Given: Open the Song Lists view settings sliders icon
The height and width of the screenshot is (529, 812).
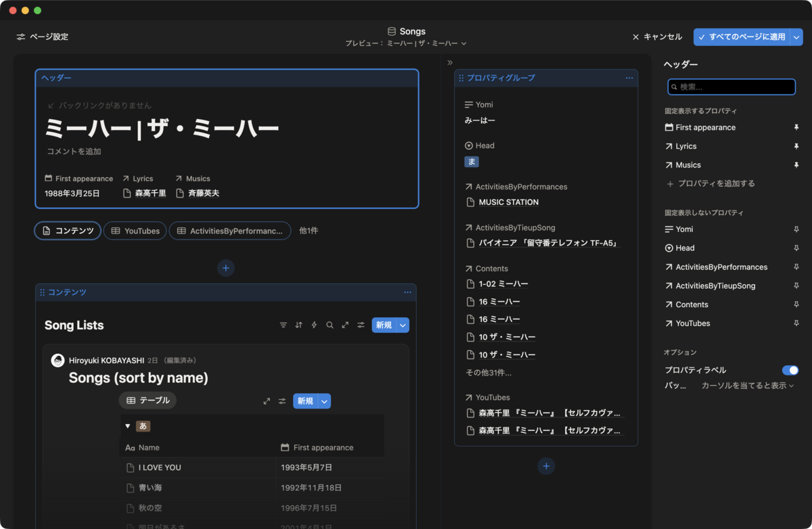Looking at the screenshot, I should [x=361, y=325].
